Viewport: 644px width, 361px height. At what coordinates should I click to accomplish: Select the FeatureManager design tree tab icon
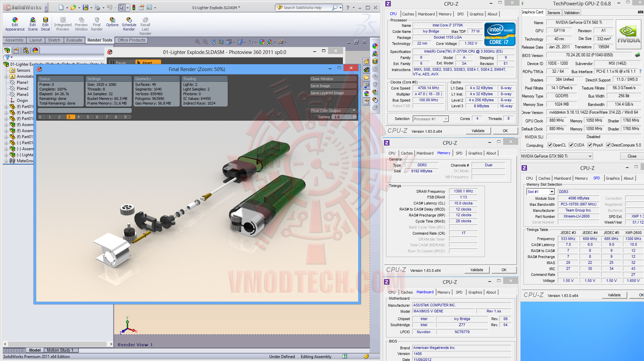coord(7,50)
